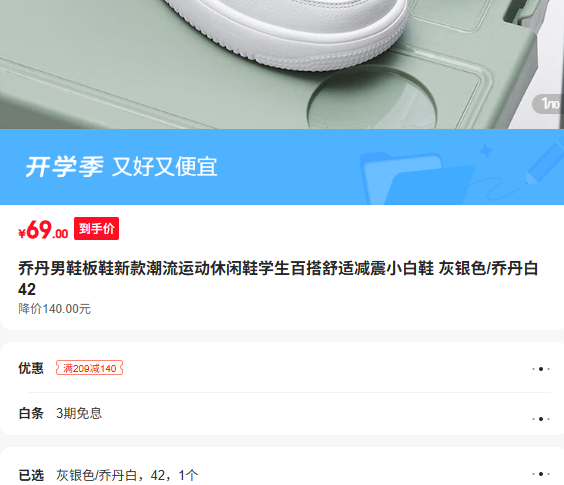Screen dimensions: 564x485
Task: Click the 灰银色/乔丹白，42，1个 selection text
Action: tap(127, 475)
